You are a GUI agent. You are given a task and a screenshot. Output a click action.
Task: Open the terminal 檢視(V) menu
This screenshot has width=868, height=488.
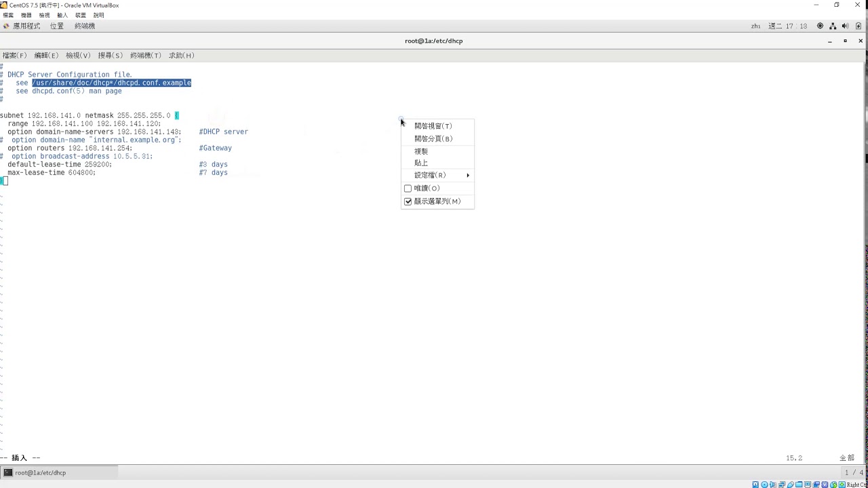78,56
